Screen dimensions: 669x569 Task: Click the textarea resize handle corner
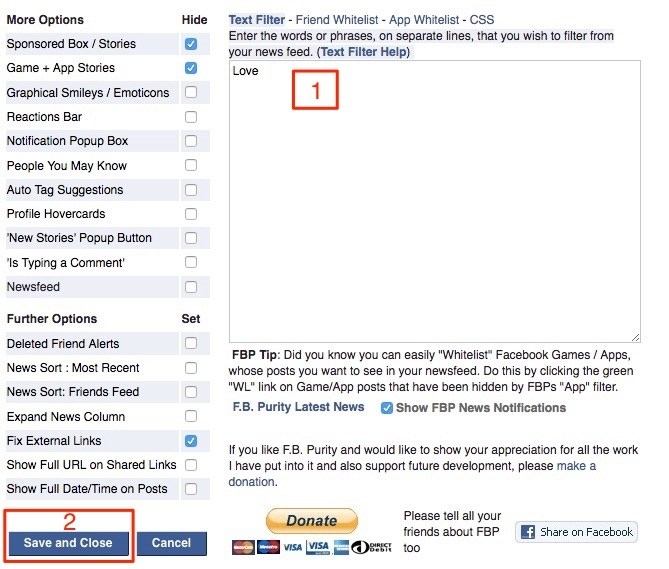(x=635, y=337)
